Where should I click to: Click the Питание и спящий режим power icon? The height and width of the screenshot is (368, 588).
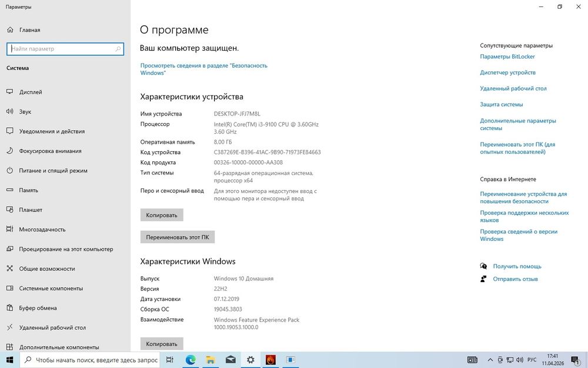[x=10, y=171]
